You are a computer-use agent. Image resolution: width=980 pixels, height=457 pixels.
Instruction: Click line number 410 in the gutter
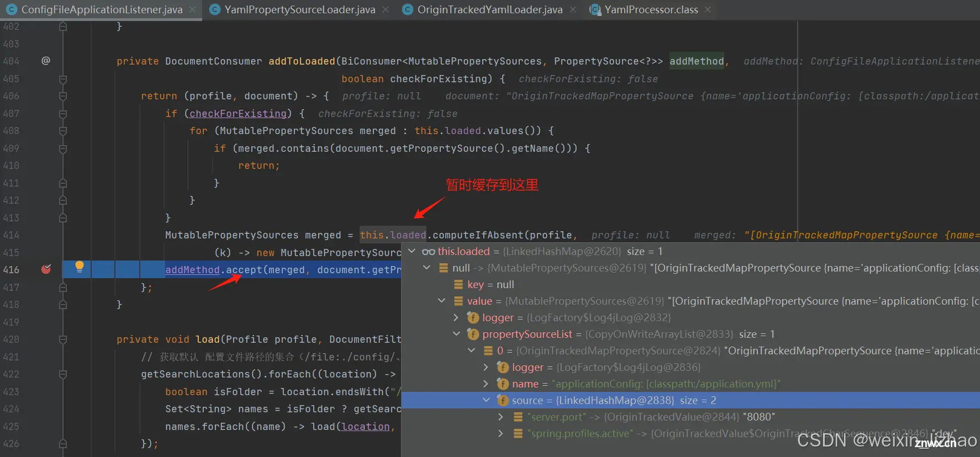pos(11,166)
